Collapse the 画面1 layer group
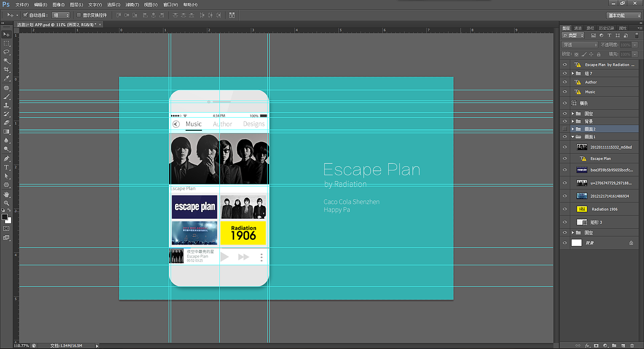 pyautogui.click(x=573, y=137)
